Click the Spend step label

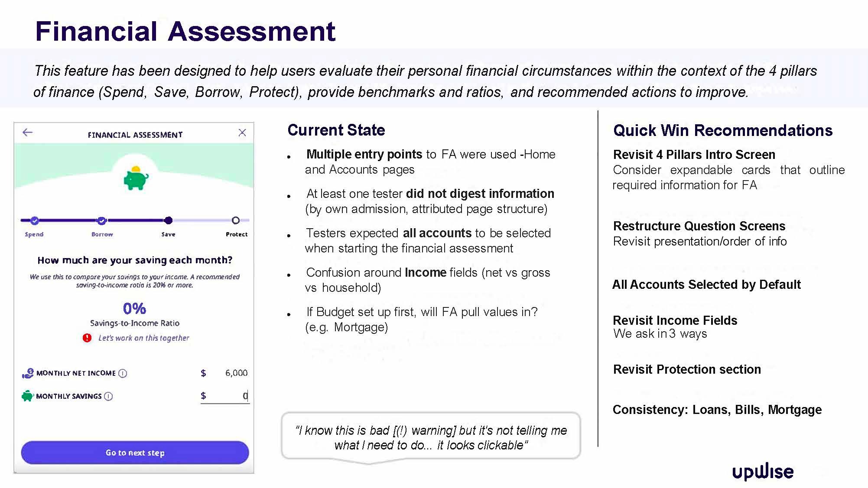tap(34, 234)
